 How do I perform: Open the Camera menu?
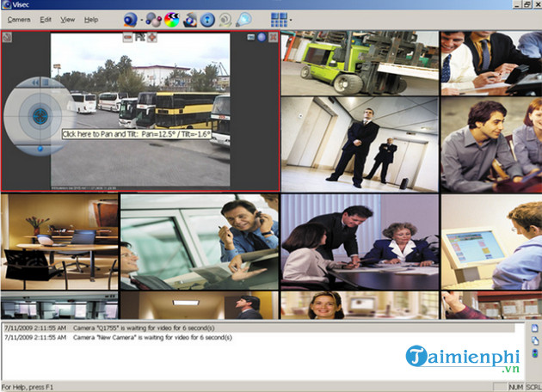click(x=18, y=19)
